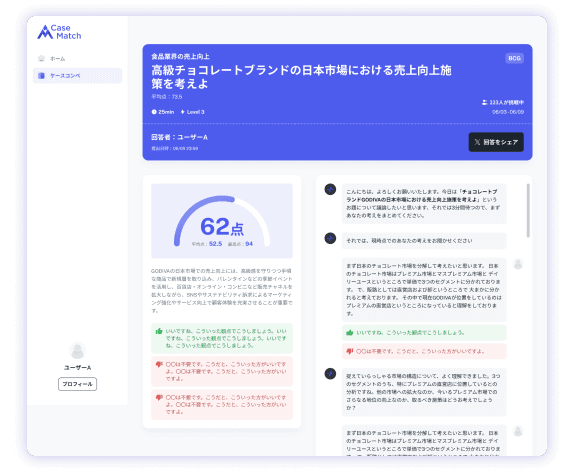The height and width of the screenshot is (472, 574).
Task: Click AI avatar beside それでは、現時点で message
Action: 330,238
